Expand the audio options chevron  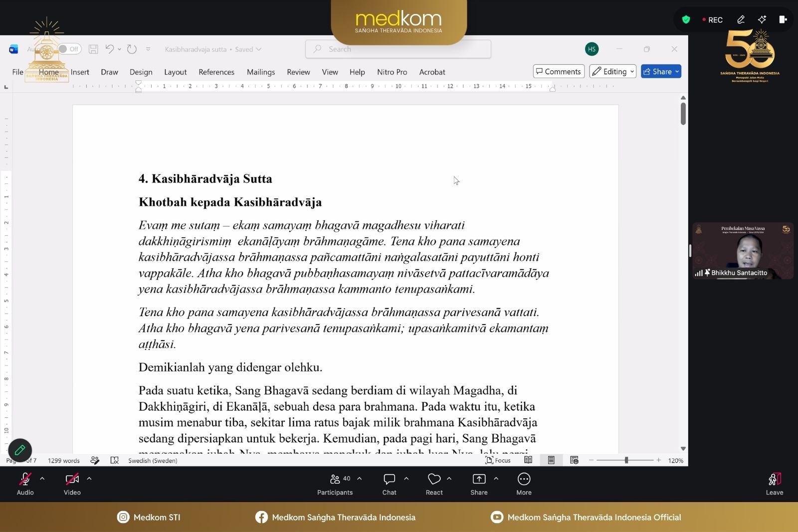point(42,479)
